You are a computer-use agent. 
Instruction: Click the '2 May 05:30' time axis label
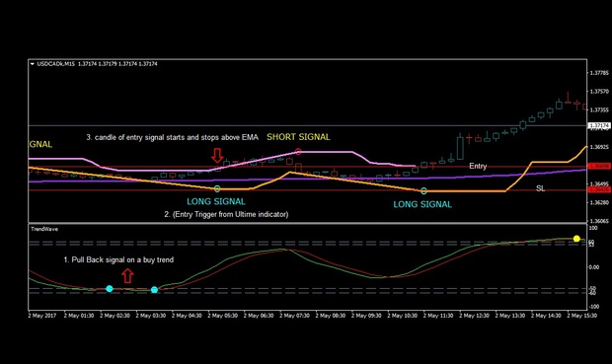[x=222, y=316]
